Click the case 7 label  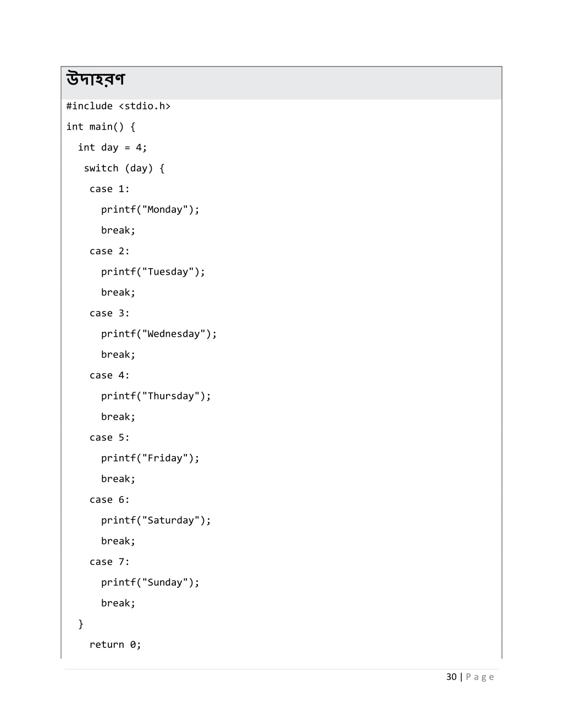coord(109,562)
